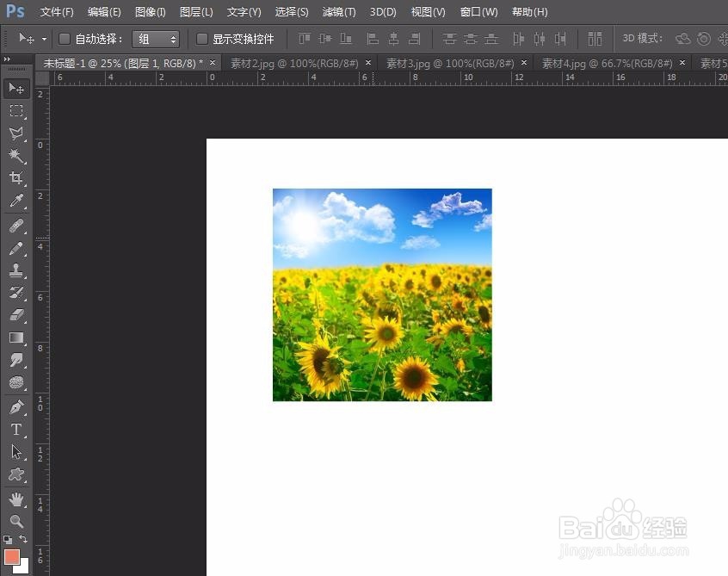Open the 图像(I) menu

151,11
